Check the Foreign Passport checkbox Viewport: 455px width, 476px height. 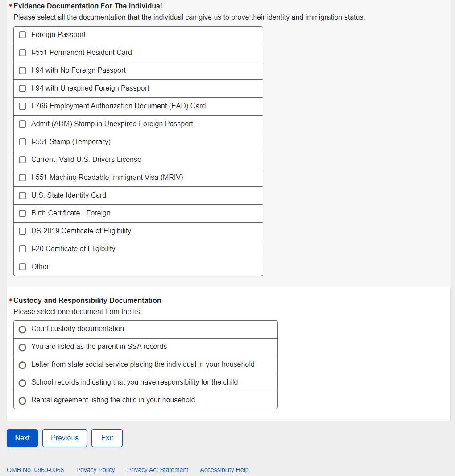22,35
